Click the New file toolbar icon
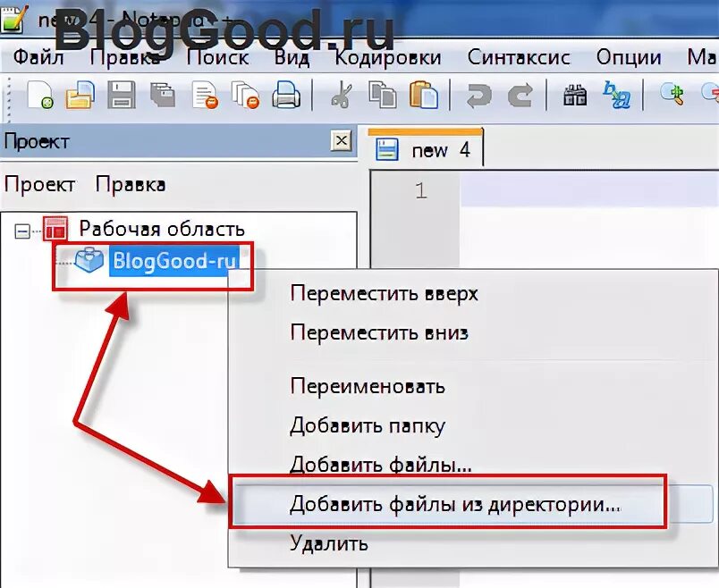This screenshot has width=719, height=588. pos(40,95)
